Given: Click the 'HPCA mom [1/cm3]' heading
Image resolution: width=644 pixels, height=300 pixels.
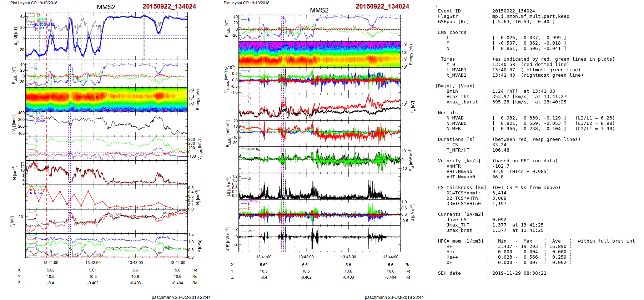Looking at the screenshot, I should 461,241.
